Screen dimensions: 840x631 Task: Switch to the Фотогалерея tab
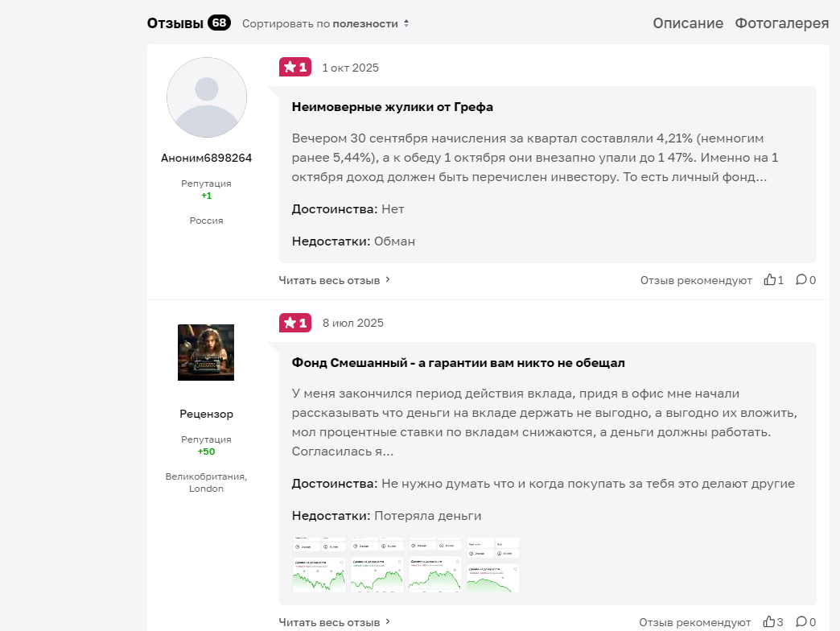[x=781, y=23]
